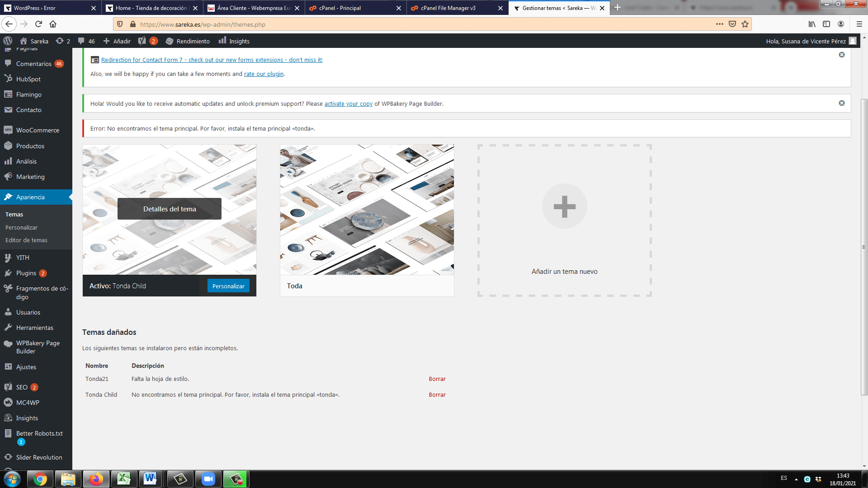
Task: Delete broken Tonda Child theme via Borrar
Action: point(437,395)
